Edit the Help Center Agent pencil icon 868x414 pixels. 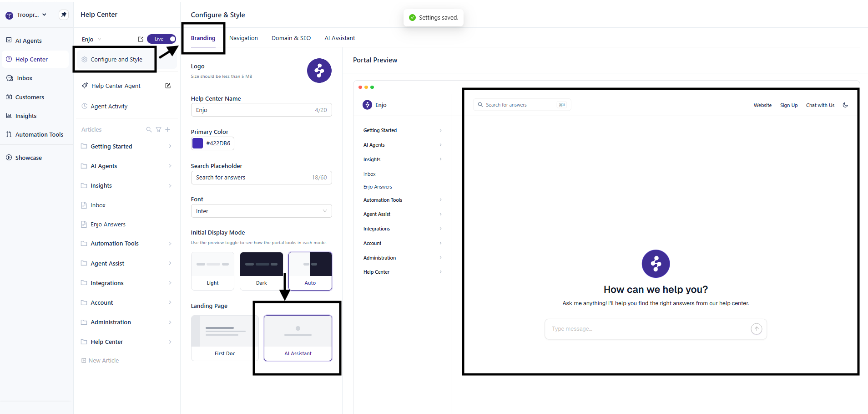[x=168, y=86]
